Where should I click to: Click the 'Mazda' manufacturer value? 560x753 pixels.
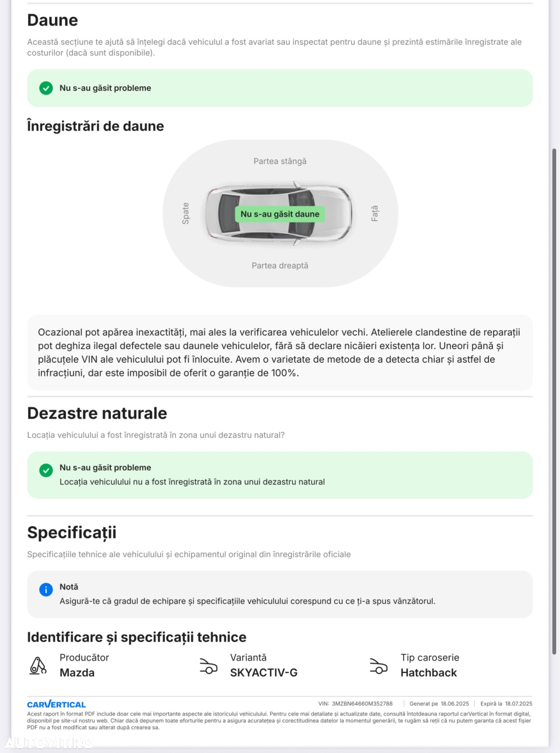[x=77, y=673]
